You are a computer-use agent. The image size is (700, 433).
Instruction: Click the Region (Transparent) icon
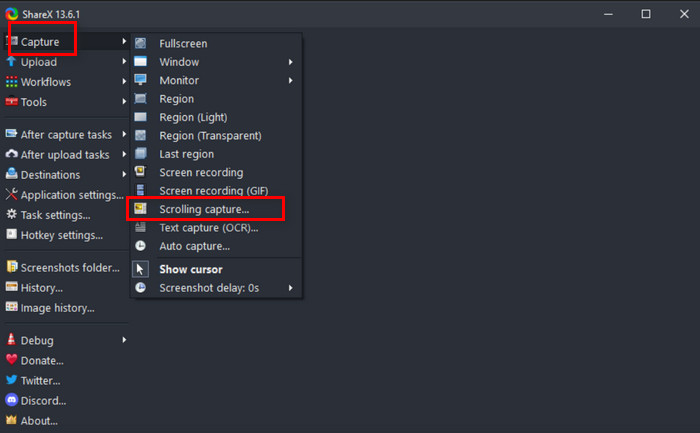[x=140, y=135]
